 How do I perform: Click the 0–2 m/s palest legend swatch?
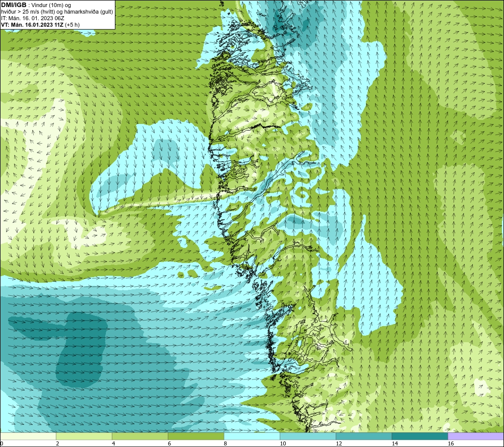point(28,436)
